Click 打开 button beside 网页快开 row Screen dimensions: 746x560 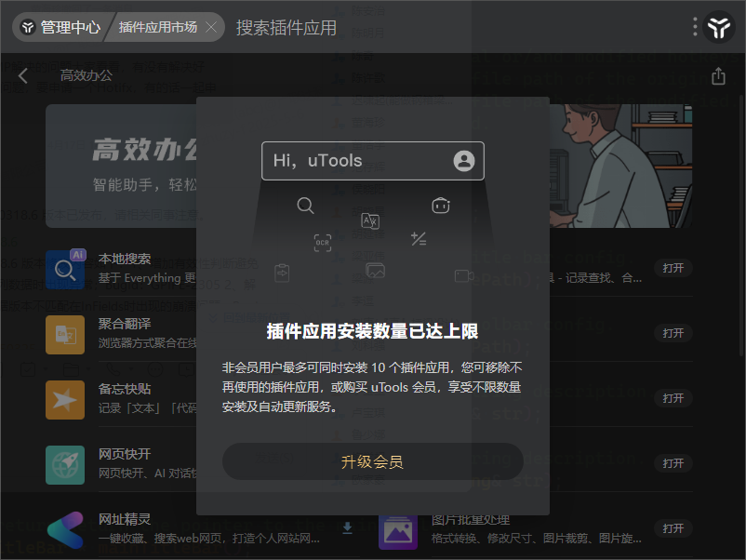click(673, 463)
